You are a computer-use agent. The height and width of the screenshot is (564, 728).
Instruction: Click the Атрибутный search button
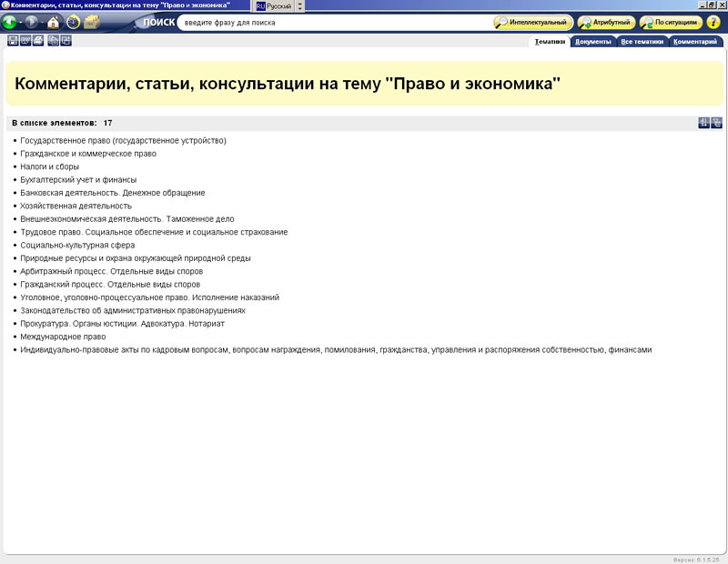coord(606,22)
